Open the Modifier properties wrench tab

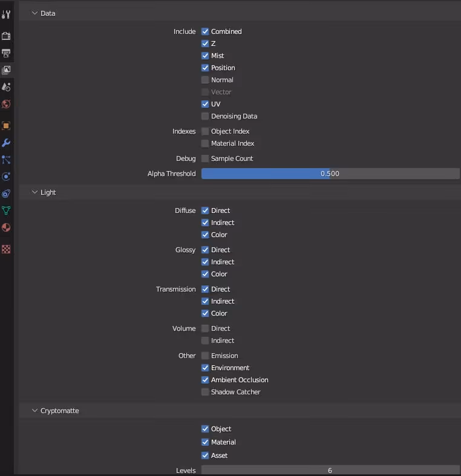[6, 143]
